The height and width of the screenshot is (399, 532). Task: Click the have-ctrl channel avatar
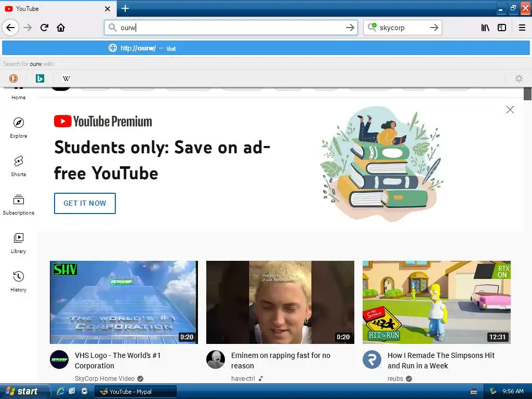pyautogui.click(x=216, y=360)
